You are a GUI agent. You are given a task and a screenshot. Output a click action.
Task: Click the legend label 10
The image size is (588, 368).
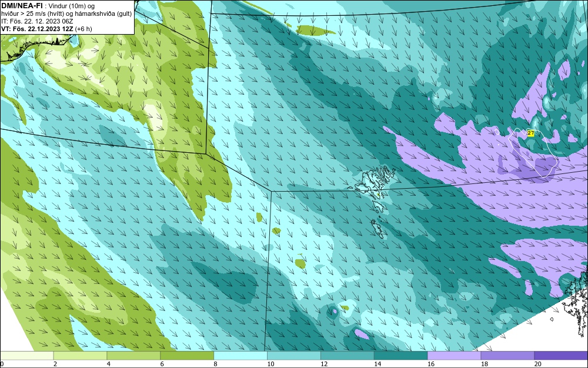click(x=270, y=364)
